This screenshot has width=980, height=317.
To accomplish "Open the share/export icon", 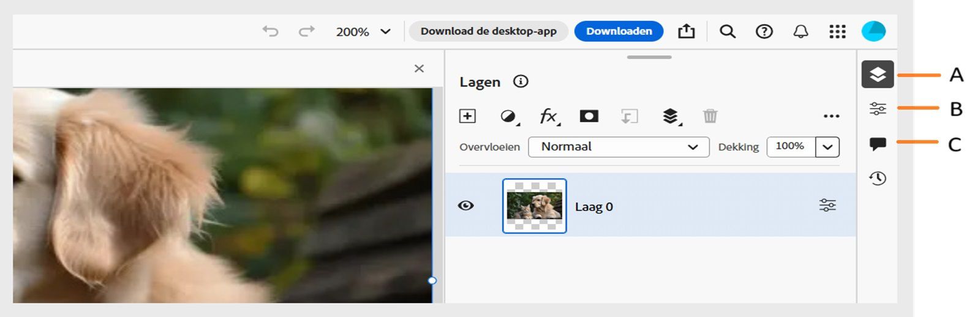I will point(687,31).
